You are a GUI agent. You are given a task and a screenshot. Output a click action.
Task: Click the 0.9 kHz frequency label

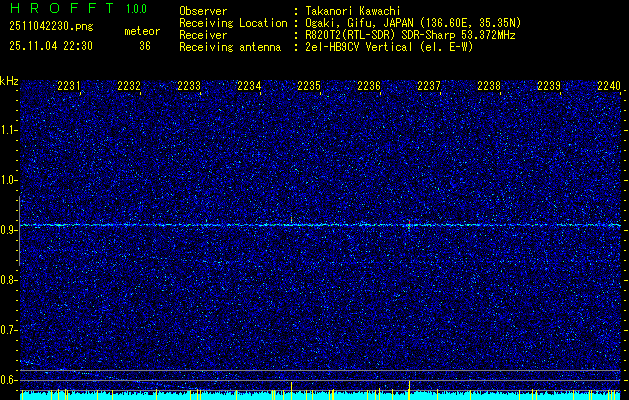click(8, 230)
